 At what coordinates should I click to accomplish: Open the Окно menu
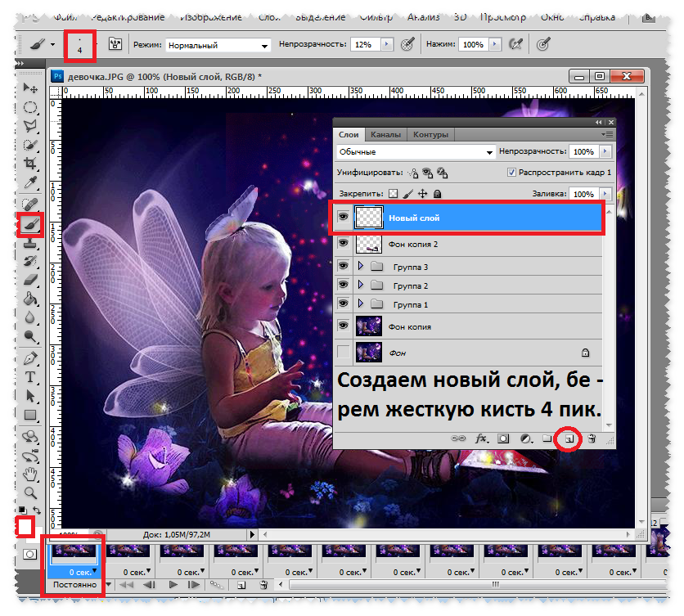pos(551,17)
